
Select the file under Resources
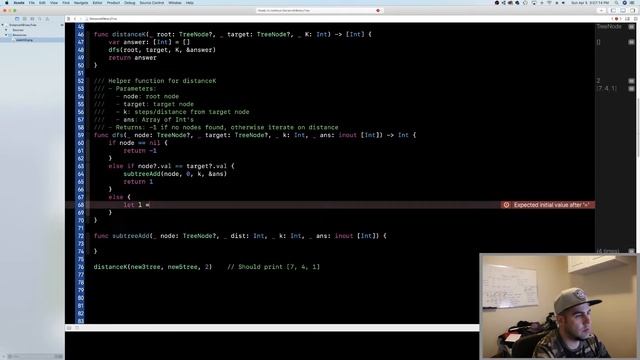24,40
